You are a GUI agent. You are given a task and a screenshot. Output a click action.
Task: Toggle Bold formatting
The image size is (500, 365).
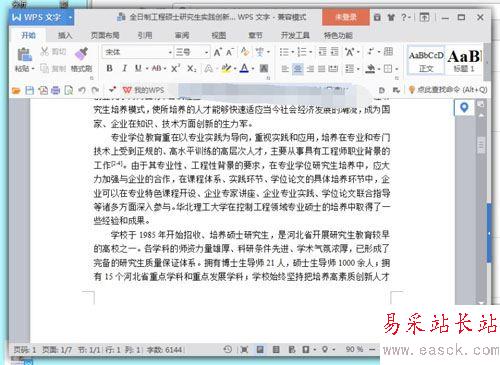[x=109, y=68]
